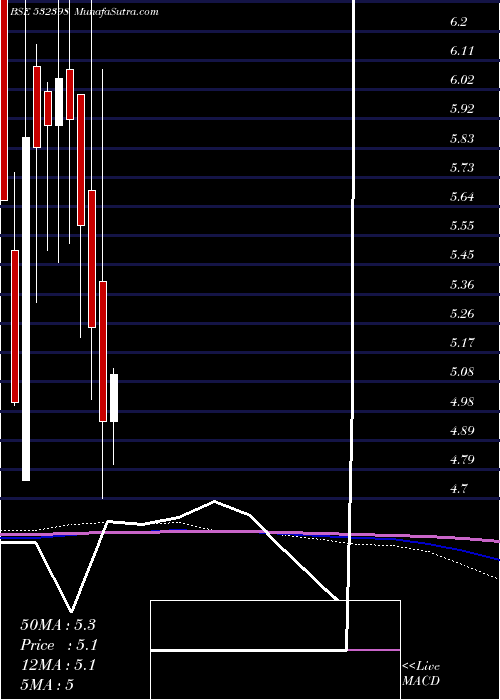
Task: Select the 6.11 price axis label
Action: (462, 51)
